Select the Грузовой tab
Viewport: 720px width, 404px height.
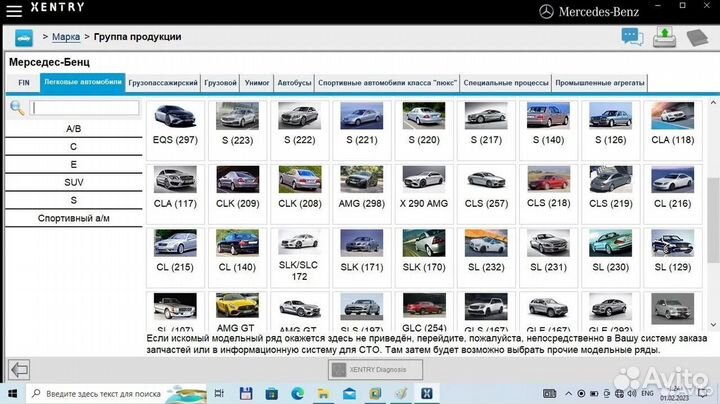(x=220, y=82)
